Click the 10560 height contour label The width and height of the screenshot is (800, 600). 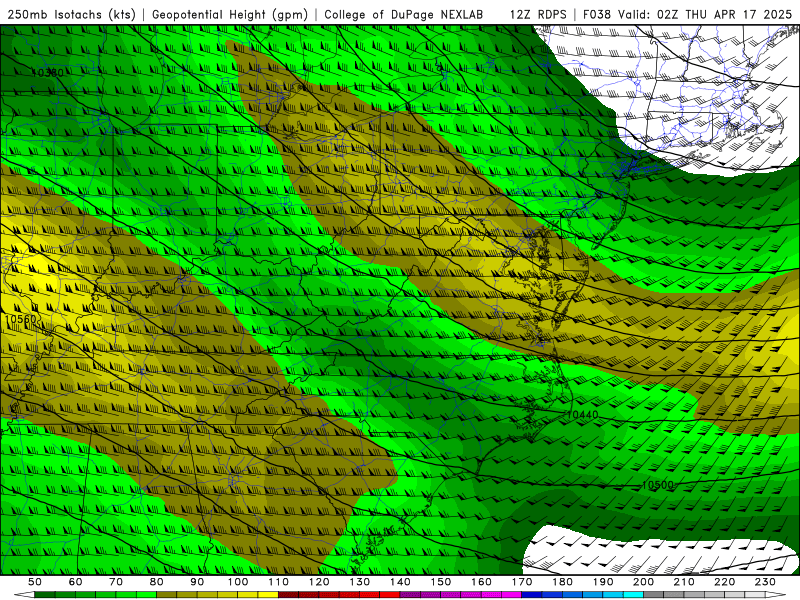tap(20, 319)
